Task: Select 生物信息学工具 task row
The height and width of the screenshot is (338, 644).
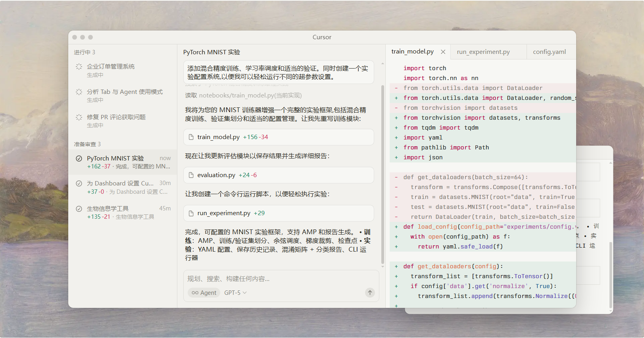Action: (x=123, y=212)
